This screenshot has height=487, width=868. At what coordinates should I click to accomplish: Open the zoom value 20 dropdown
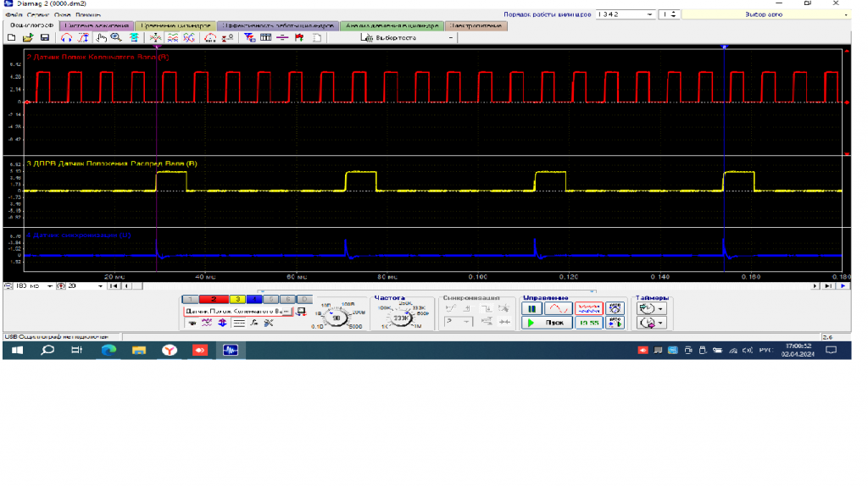point(100,286)
